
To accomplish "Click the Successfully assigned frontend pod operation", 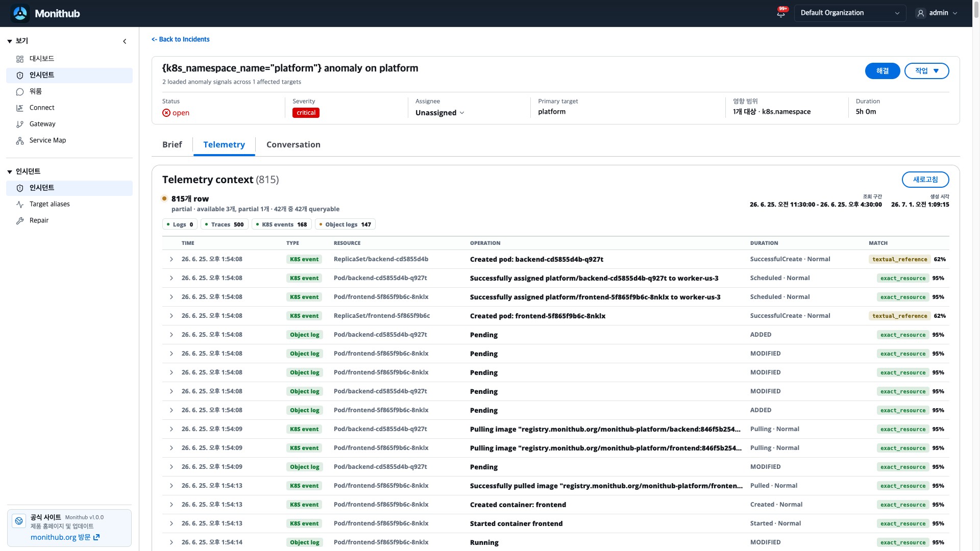I will [x=595, y=297].
